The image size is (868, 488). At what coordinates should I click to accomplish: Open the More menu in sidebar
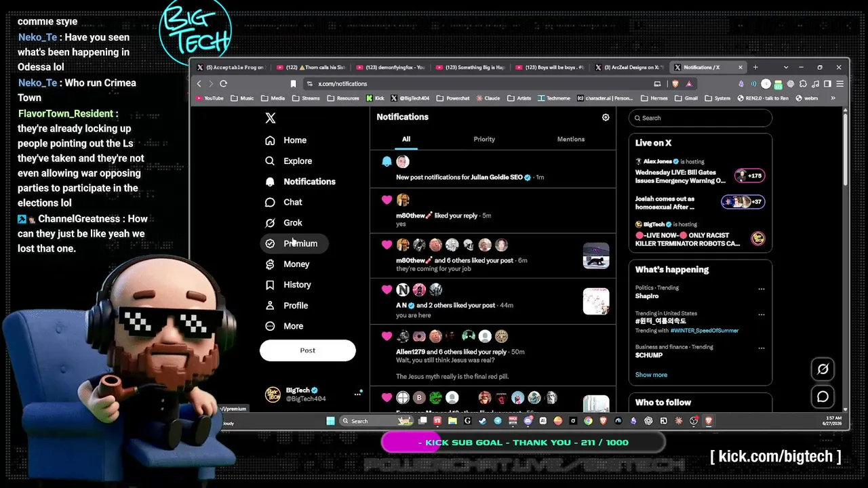(x=284, y=326)
